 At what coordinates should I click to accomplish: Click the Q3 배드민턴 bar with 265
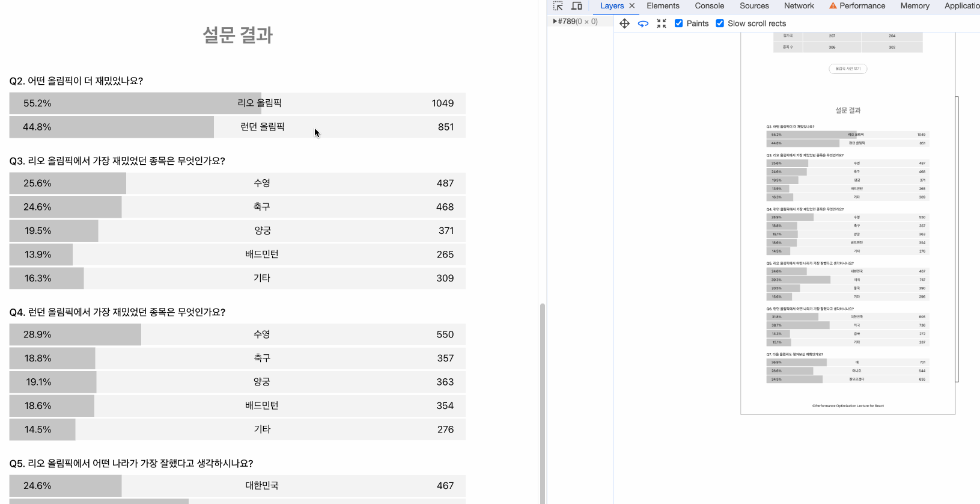pyautogui.click(x=237, y=254)
